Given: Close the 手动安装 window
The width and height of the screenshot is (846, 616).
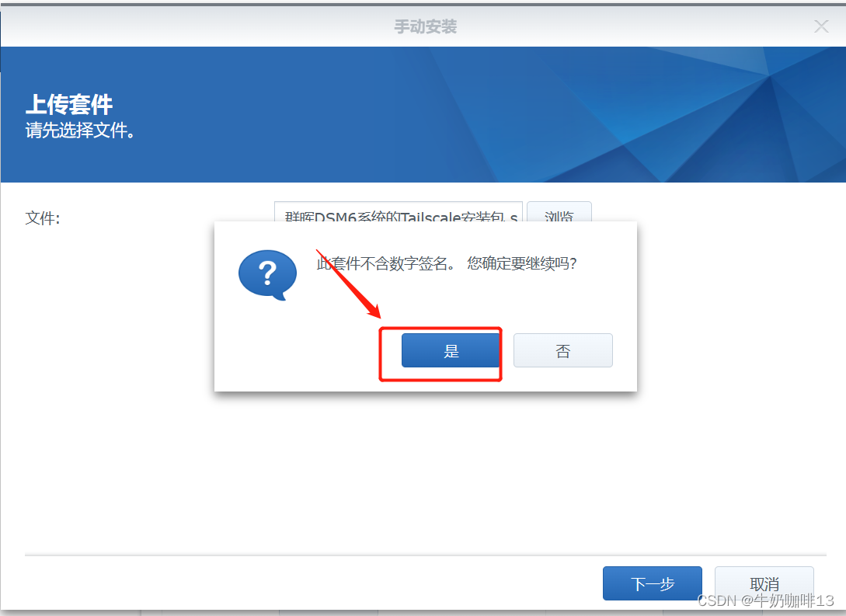Looking at the screenshot, I should [x=821, y=26].
